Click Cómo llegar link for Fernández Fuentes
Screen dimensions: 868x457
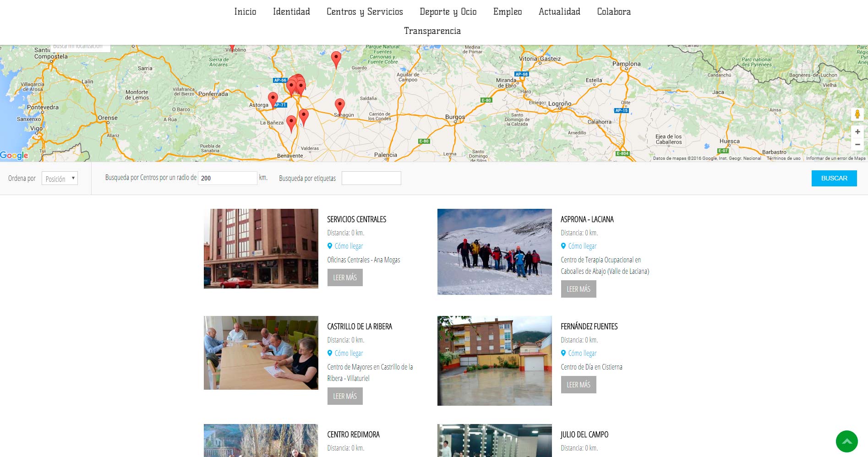tap(582, 353)
